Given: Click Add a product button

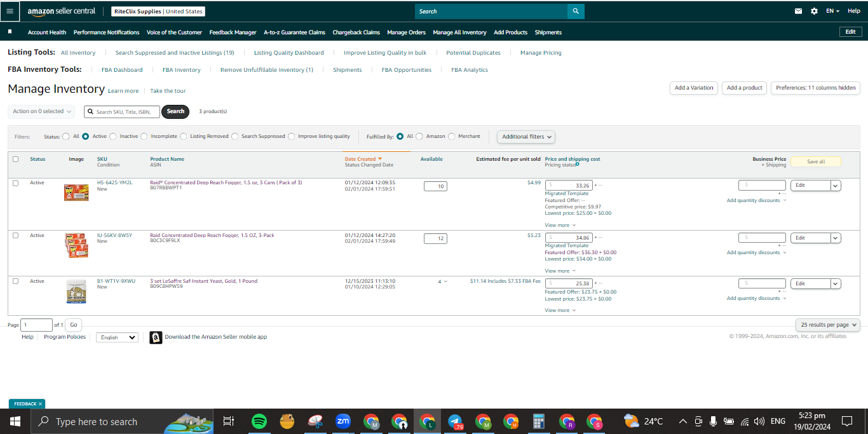Looking at the screenshot, I should pos(744,88).
